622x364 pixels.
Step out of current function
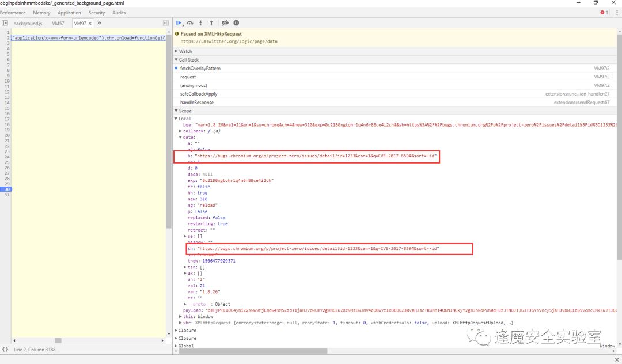coord(211,23)
